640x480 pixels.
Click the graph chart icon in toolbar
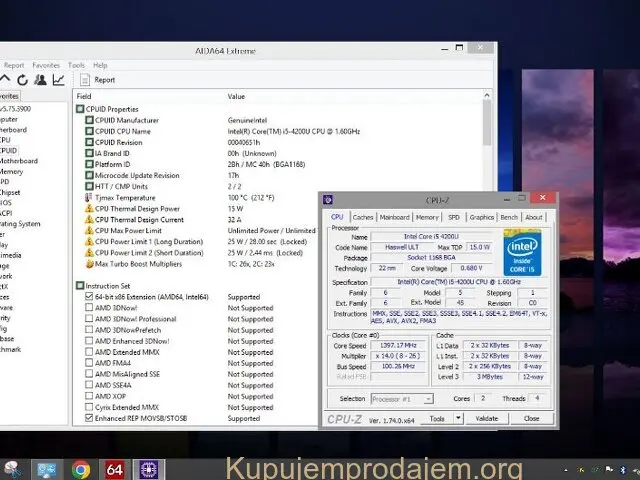pyautogui.click(x=58, y=80)
